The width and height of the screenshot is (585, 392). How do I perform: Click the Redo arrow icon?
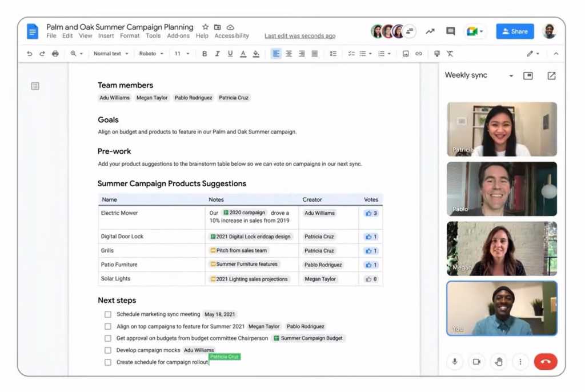tap(42, 54)
